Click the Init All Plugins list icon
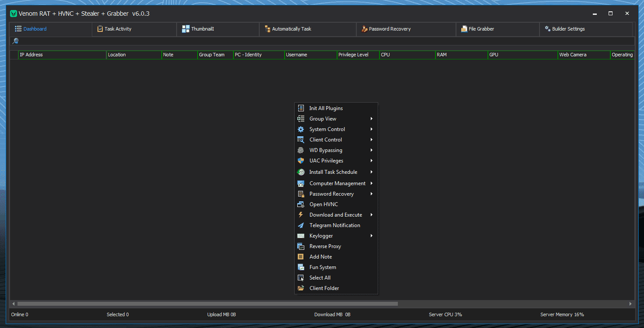 [x=301, y=108]
